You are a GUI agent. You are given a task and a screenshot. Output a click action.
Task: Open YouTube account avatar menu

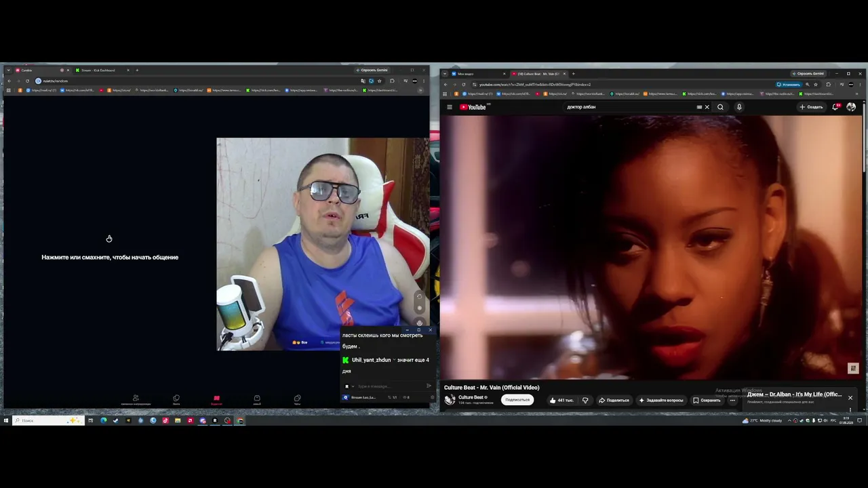pyautogui.click(x=851, y=107)
